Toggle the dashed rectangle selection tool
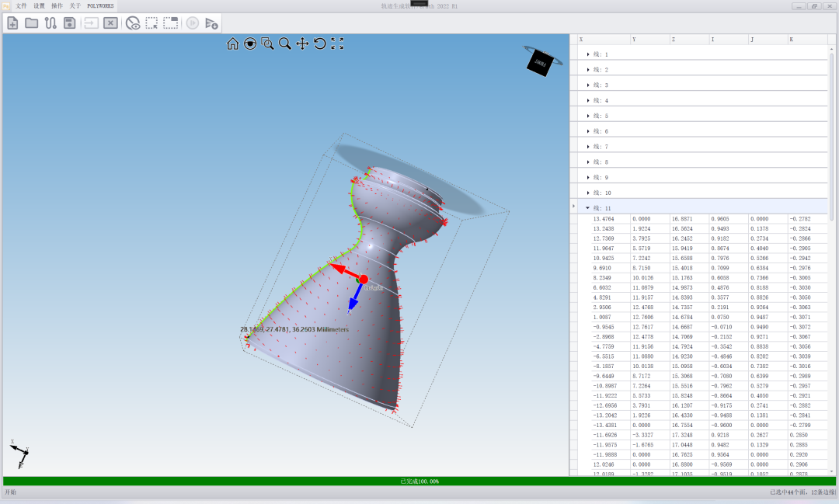The image size is (839, 504). 151,23
